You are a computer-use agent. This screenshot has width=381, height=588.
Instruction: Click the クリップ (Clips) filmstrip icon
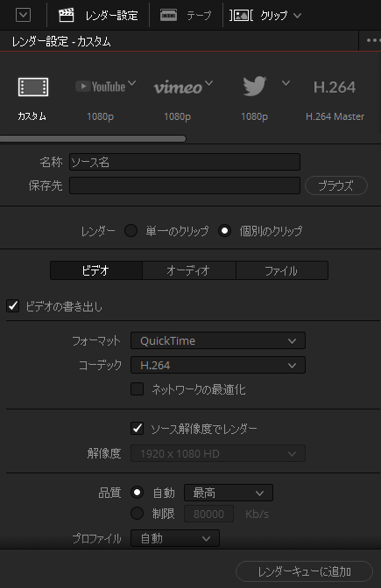pyautogui.click(x=241, y=16)
